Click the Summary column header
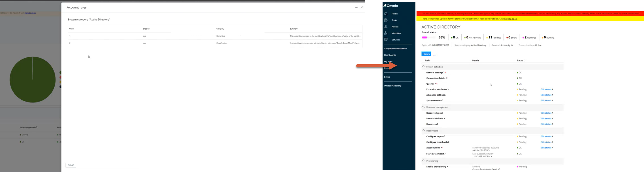This screenshot has height=172, width=644. 294,29
